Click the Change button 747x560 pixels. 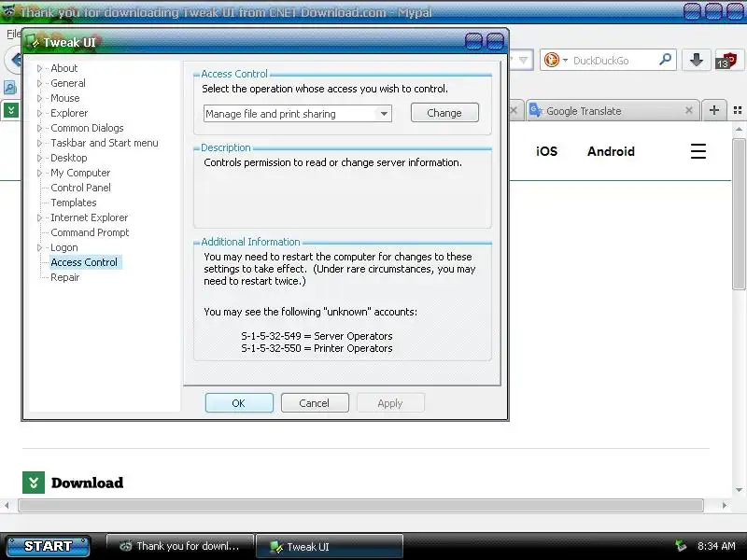tap(444, 113)
